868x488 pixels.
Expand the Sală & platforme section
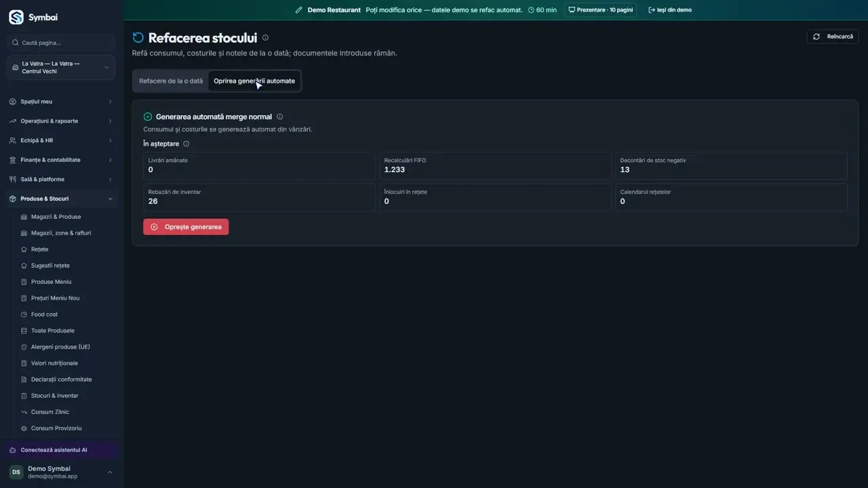[x=61, y=180]
